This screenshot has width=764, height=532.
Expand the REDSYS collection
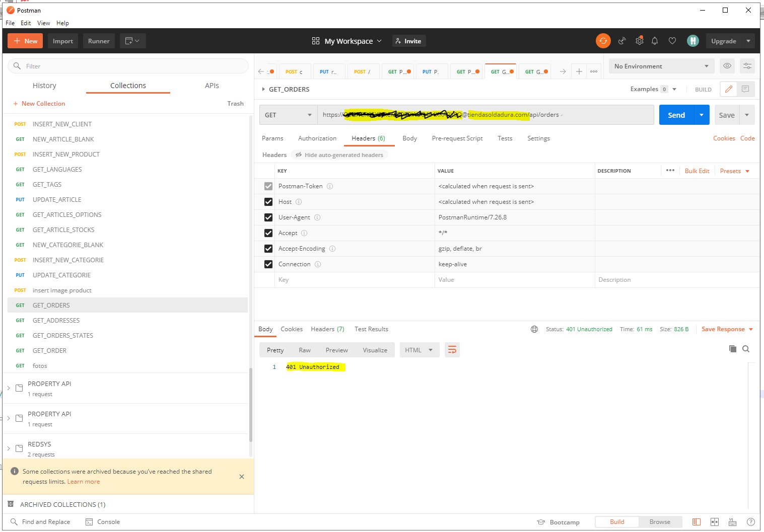[9, 448]
